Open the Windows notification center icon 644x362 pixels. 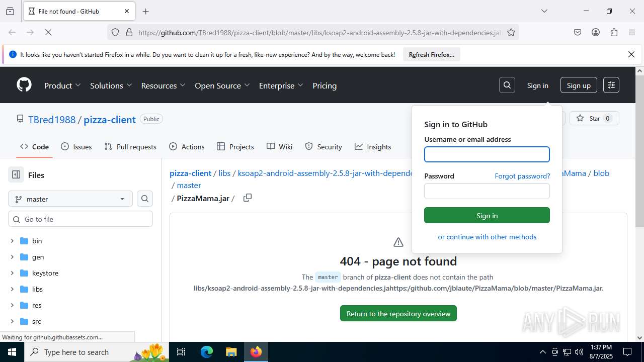(x=627, y=352)
